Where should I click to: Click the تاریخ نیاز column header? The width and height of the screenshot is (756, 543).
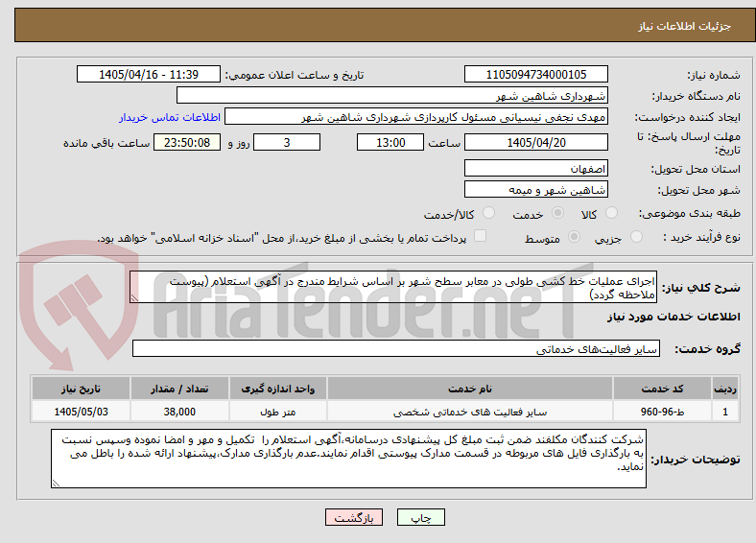(81, 389)
